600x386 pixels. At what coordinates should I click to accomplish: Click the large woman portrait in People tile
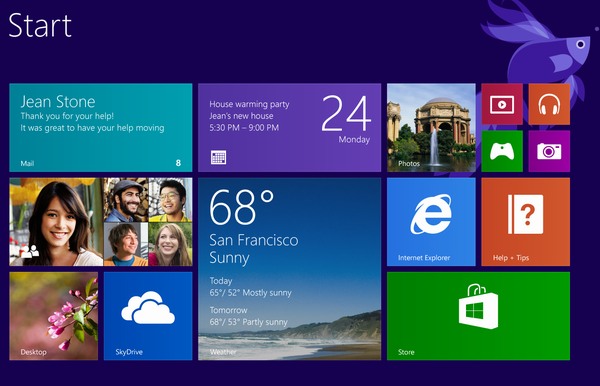pos(56,222)
